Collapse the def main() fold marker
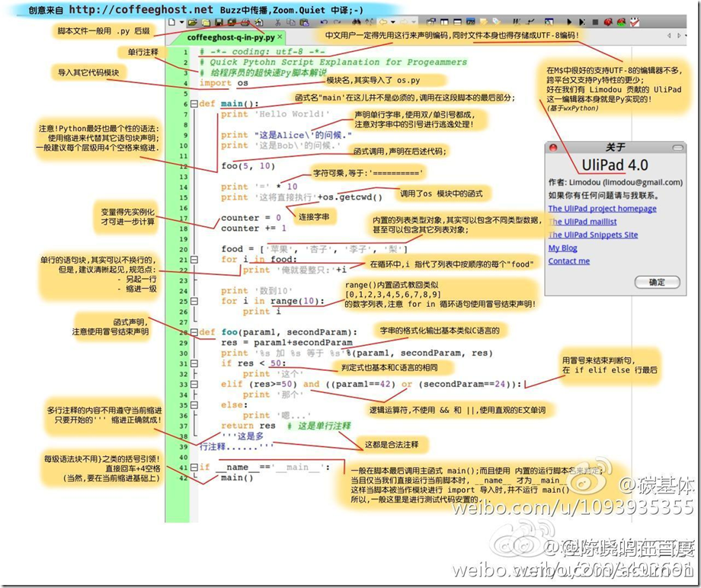This screenshot has width=701, height=588. (194, 104)
